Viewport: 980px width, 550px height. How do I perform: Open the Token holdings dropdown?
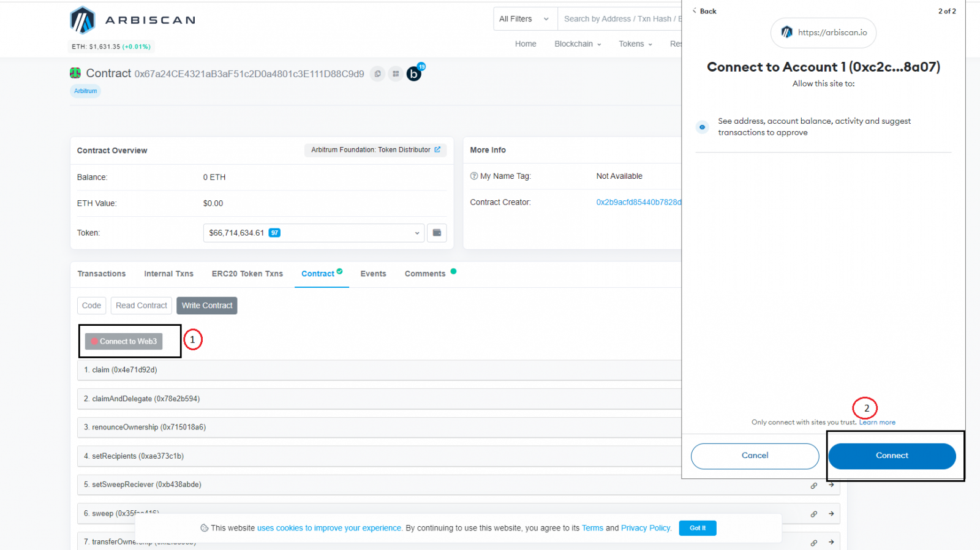click(314, 233)
